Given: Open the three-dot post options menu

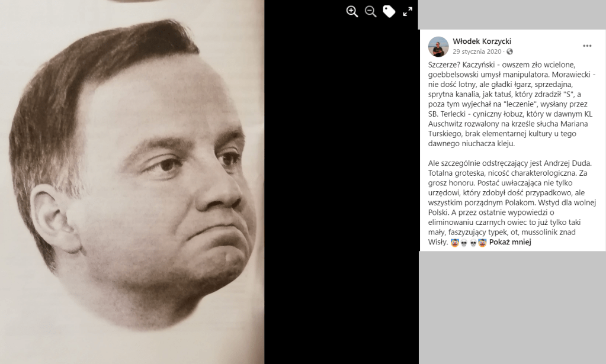Looking at the screenshot, I should (587, 46).
